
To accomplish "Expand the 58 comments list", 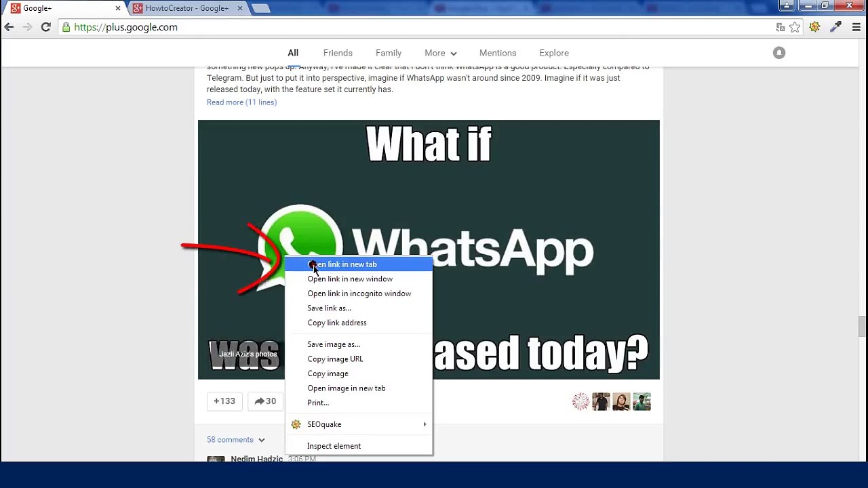I will (x=236, y=440).
